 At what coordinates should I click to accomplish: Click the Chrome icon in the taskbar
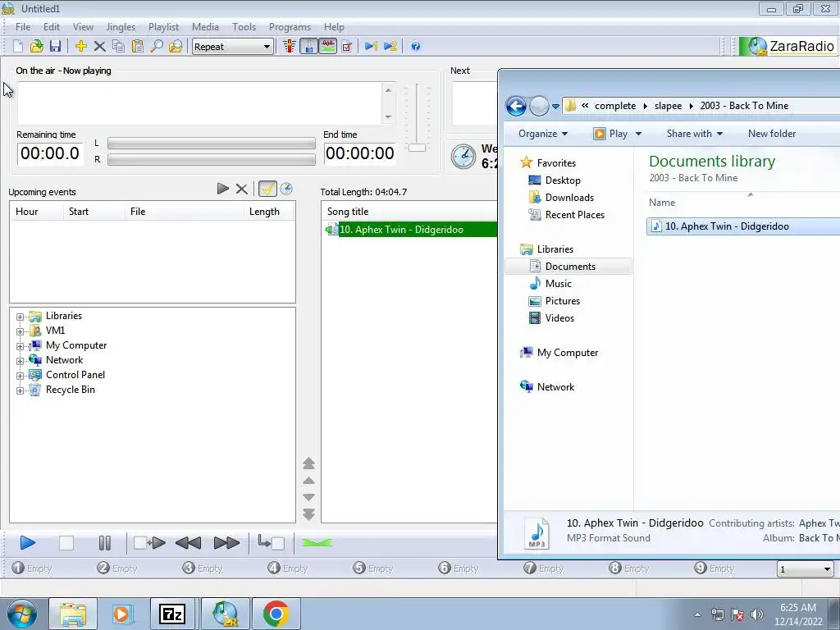(x=276, y=614)
